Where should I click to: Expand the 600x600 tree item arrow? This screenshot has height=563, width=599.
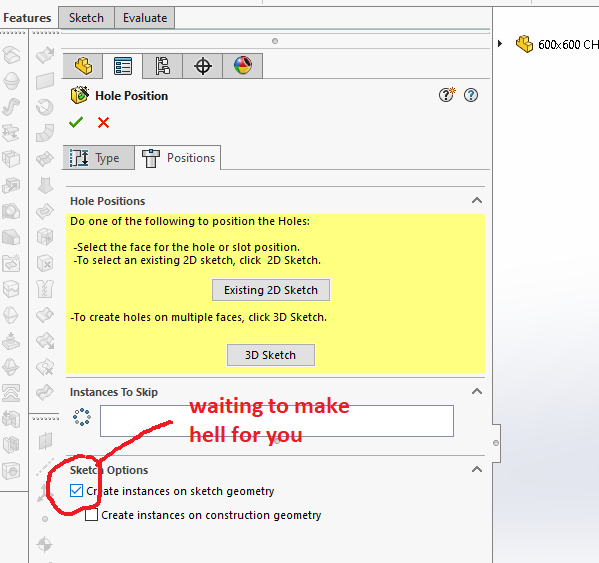coord(500,44)
